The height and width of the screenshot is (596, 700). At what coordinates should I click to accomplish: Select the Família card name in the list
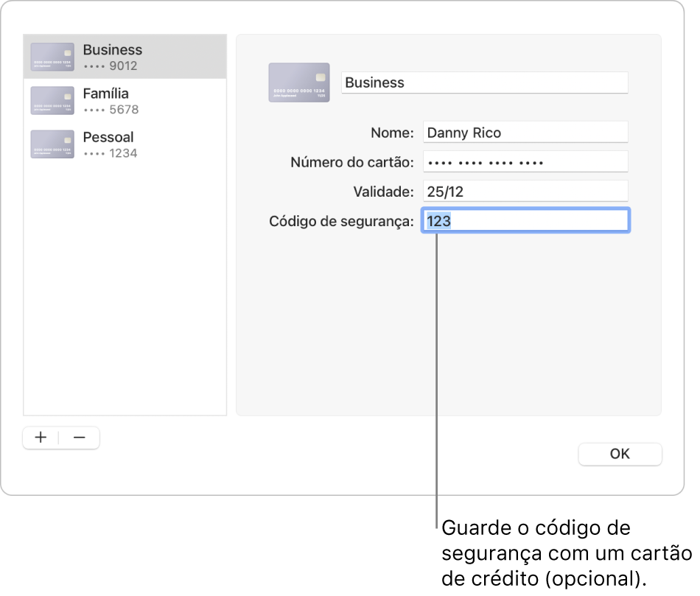point(106,94)
